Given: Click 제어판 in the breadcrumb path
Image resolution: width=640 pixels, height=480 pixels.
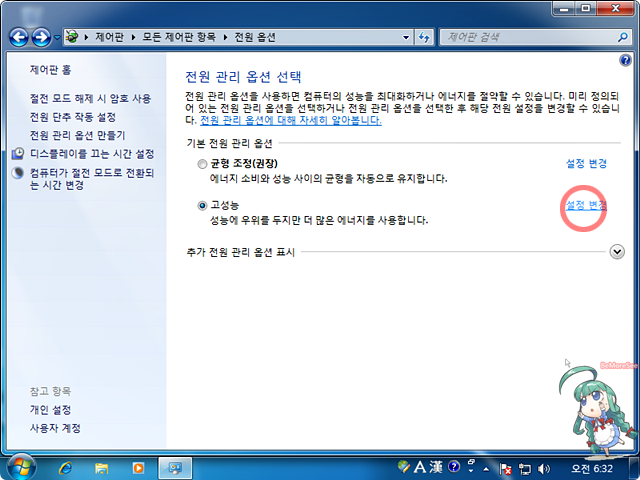Looking at the screenshot, I should coord(110,37).
